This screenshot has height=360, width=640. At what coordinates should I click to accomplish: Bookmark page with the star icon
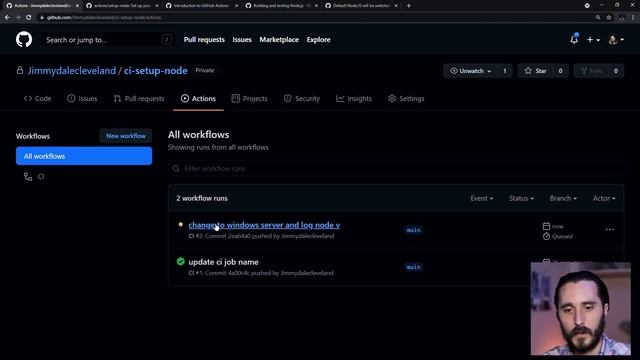pyautogui.click(x=609, y=17)
